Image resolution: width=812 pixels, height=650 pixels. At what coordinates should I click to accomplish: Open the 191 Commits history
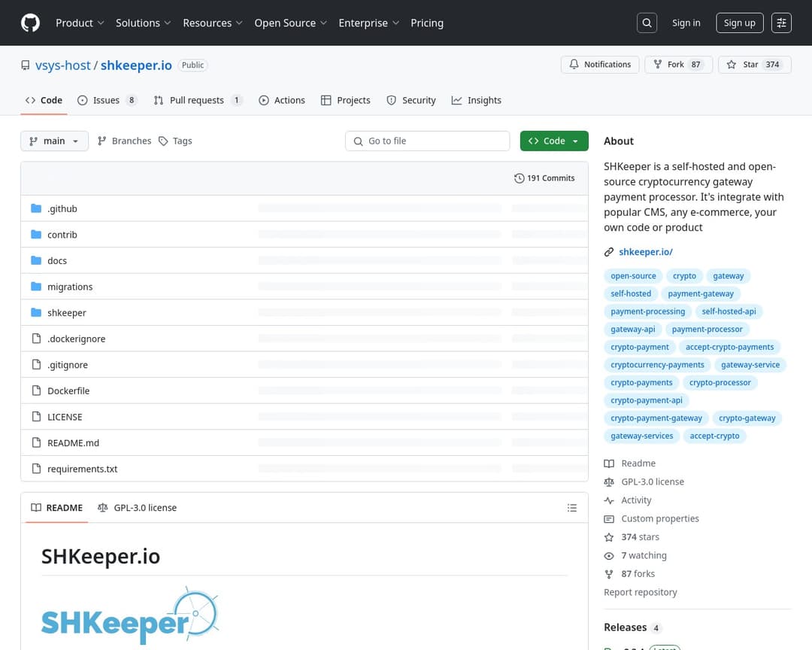(x=544, y=178)
